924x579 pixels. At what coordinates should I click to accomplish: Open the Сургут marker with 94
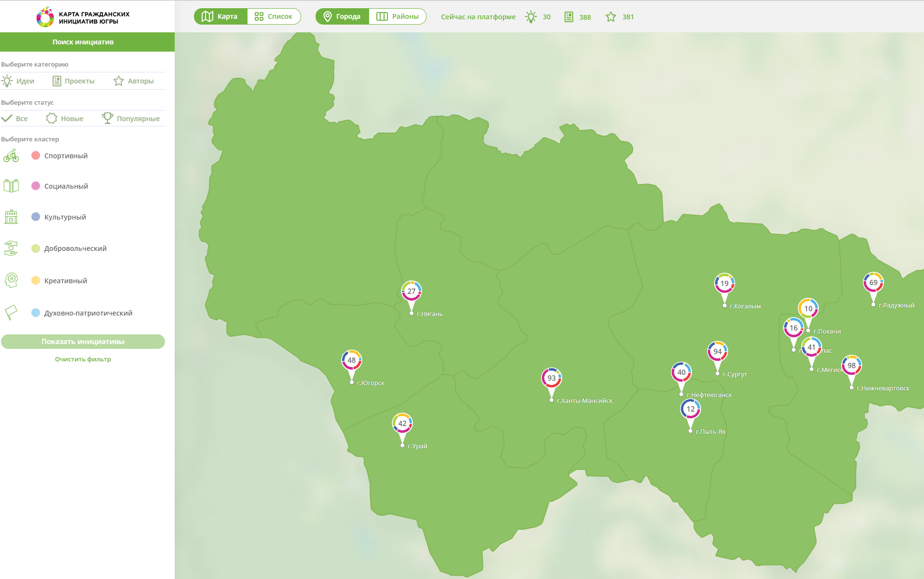click(717, 352)
